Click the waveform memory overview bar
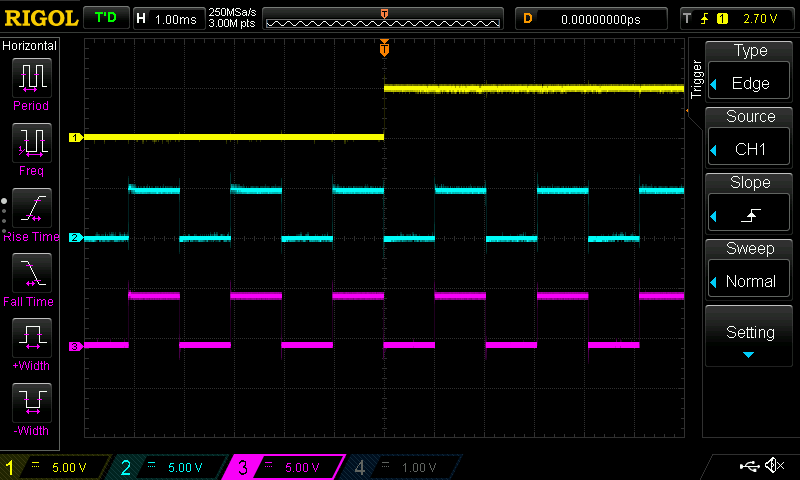The image size is (800, 480). point(383,19)
